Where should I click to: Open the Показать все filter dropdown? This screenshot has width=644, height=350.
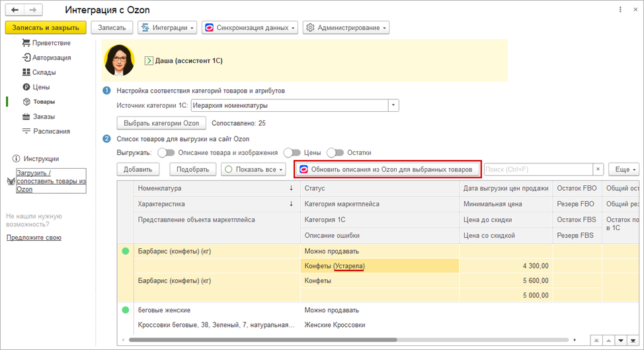253,169
